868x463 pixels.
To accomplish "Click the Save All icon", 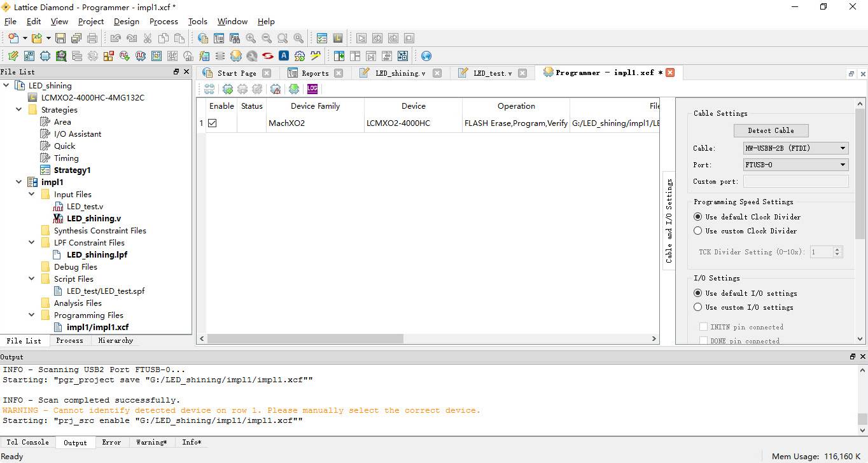I will [76, 38].
